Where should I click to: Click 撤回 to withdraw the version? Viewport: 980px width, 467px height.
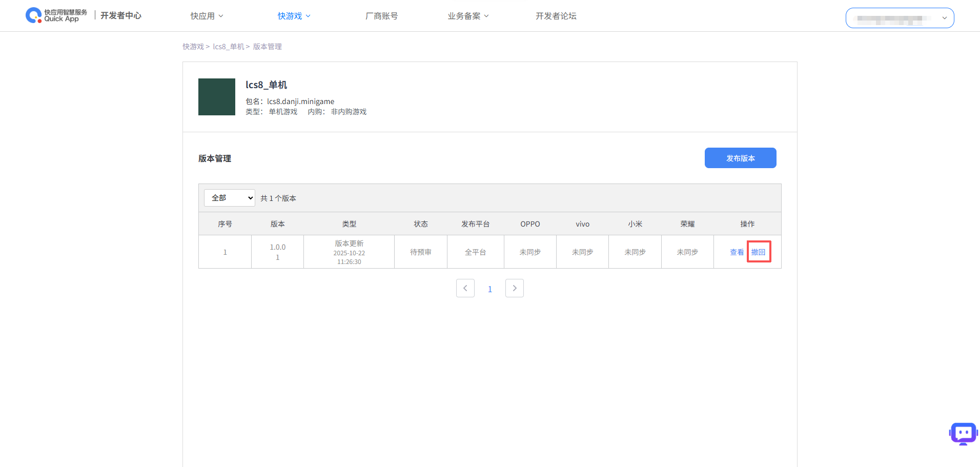pos(758,252)
